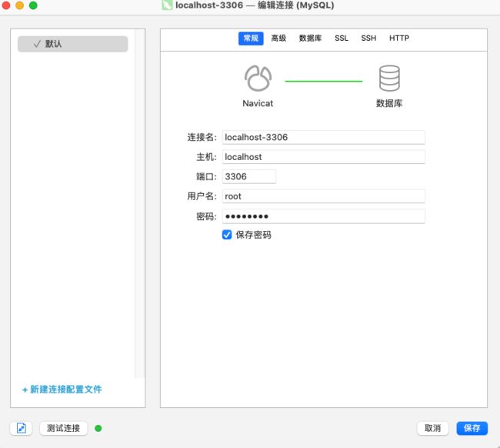This screenshot has width=500, height=448.
Task: Click the Navicat logo icon
Action: (258, 79)
